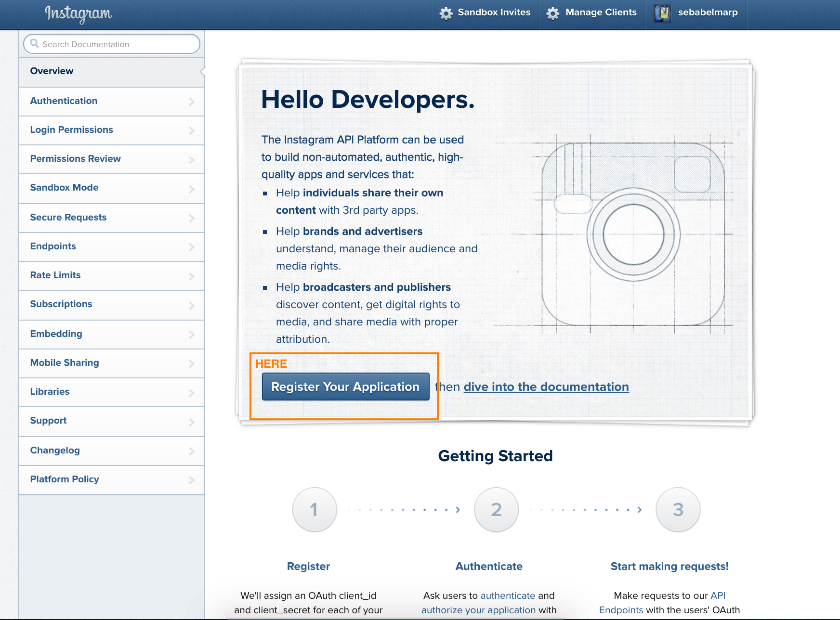Open Platform Policy in the sidebar

pyautogui.click(x=112, y=479)
